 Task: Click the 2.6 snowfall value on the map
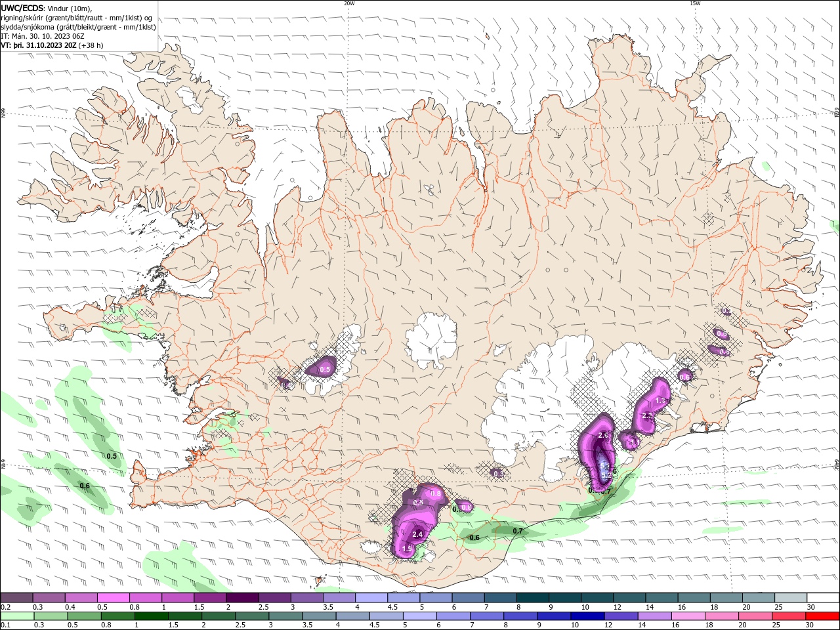pos(604,435)
